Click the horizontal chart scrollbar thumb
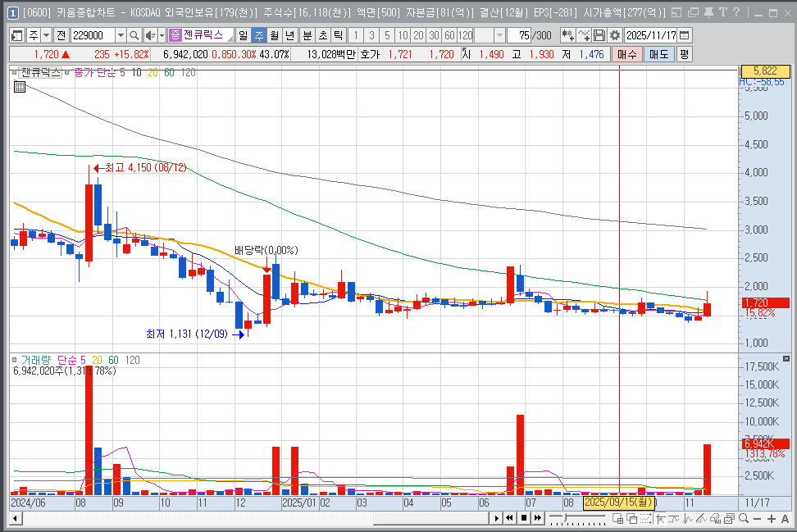Viewport: 797px width, 532px height. click(431, 518)
